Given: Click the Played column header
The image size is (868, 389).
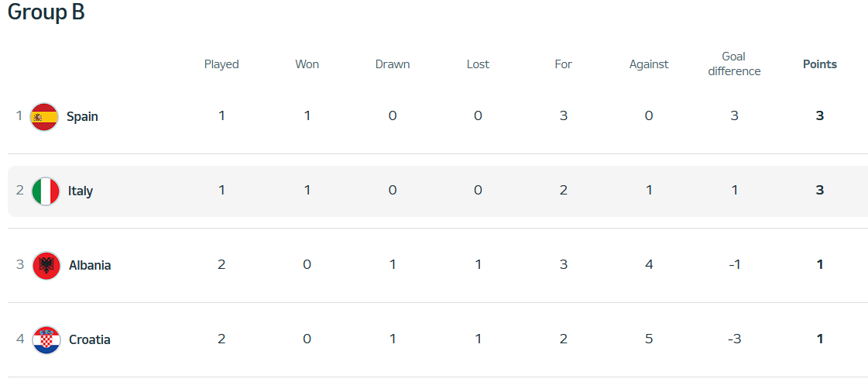Looking at the screenshot, I should [221, 64].
